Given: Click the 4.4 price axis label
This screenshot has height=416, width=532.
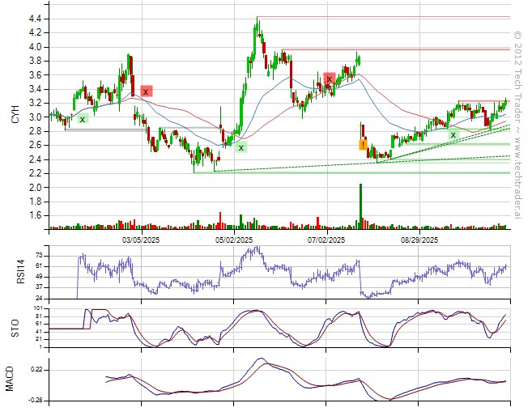Looking at the screenshot, I should (x=38, y=19).
